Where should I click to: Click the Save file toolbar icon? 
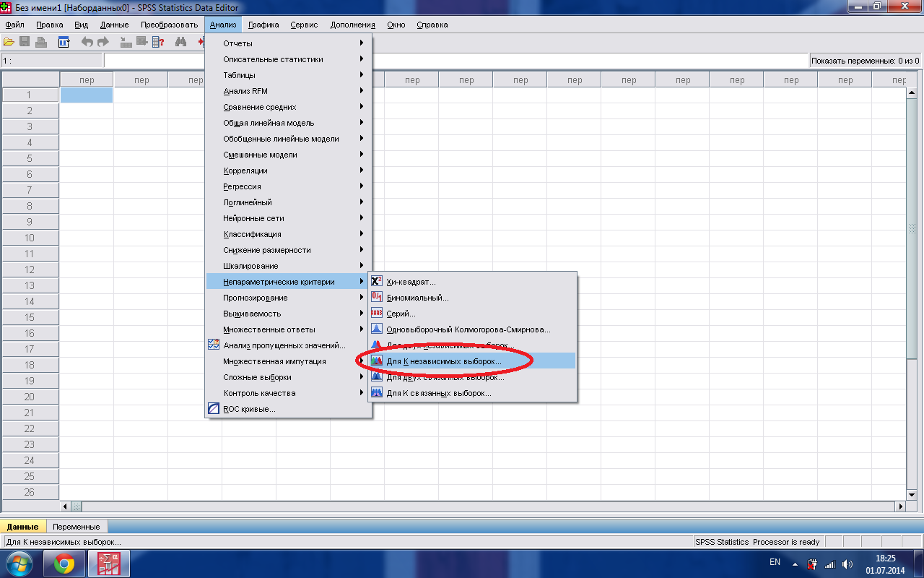tap(25, 42)
